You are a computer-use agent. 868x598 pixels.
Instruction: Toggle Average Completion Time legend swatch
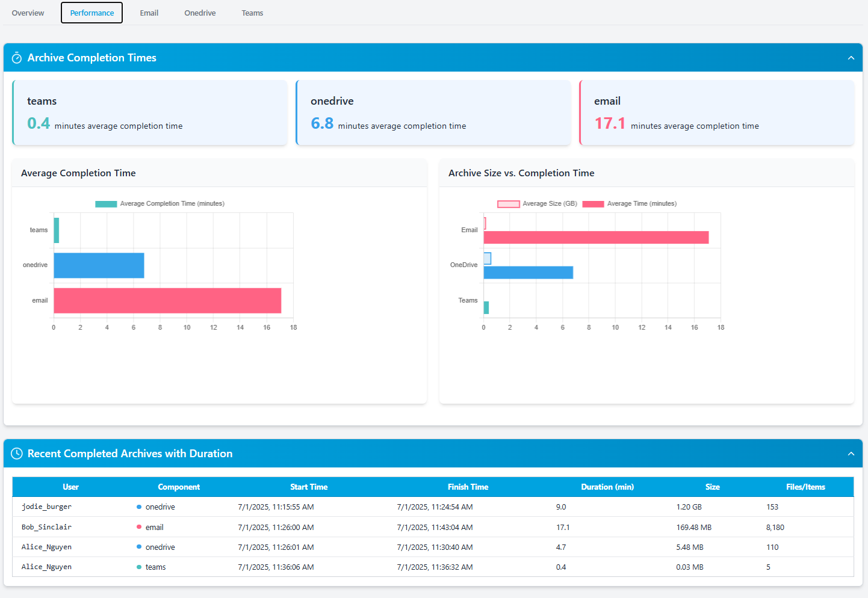coord(106,204)
